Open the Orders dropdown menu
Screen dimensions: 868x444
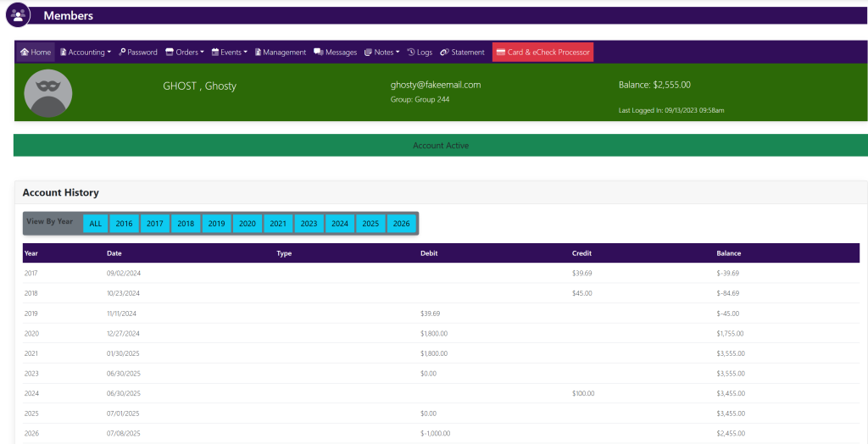click(185, 53)
